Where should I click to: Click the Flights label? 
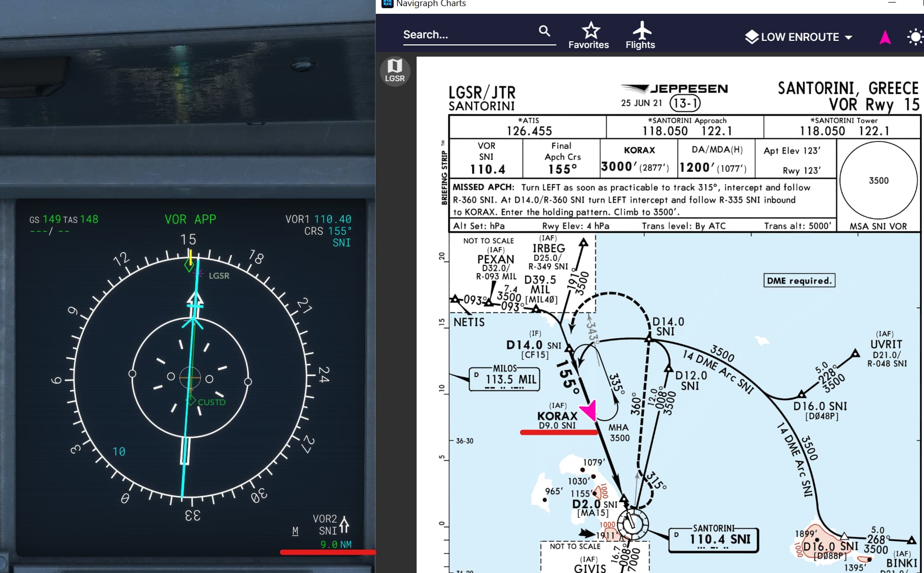pyautogui.click(x=640, y=45)
